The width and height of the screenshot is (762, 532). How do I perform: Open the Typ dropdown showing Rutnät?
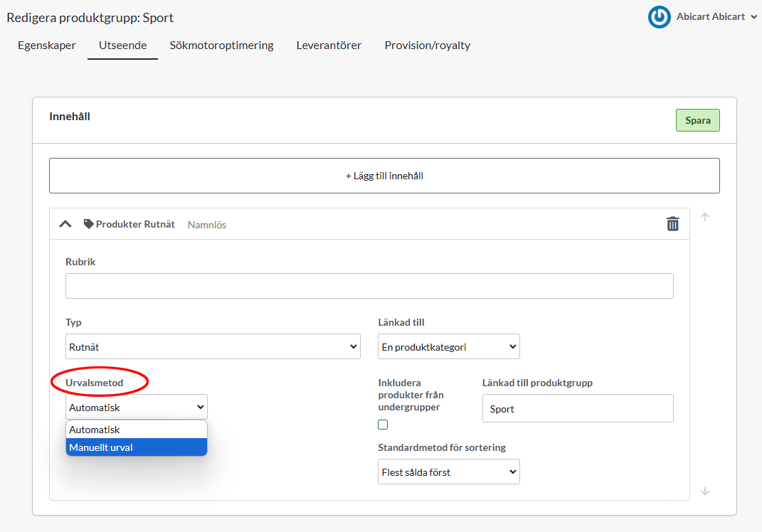[213, 346]
